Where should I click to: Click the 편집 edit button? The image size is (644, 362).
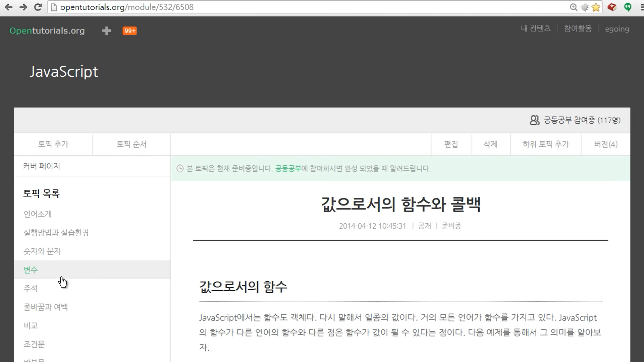coord(451,144)
